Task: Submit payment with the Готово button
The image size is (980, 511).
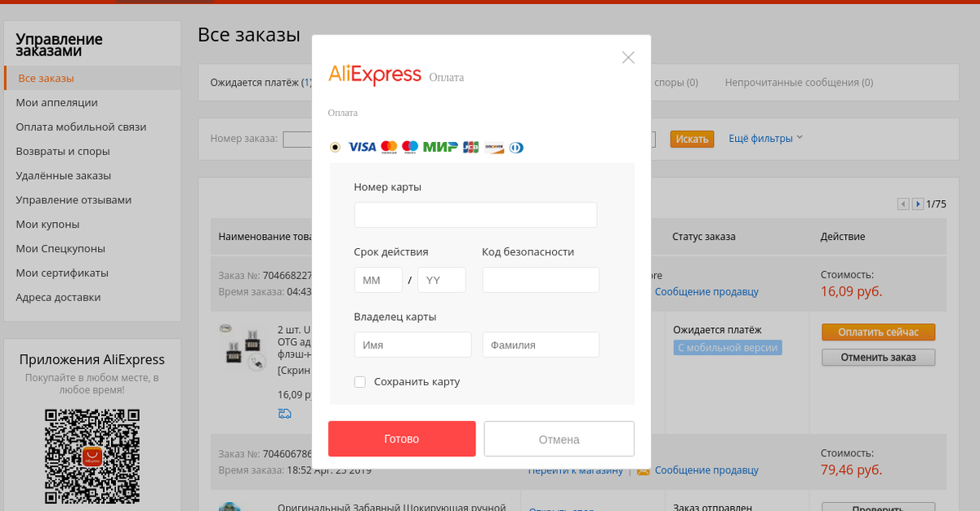Action: click(402, 438)
